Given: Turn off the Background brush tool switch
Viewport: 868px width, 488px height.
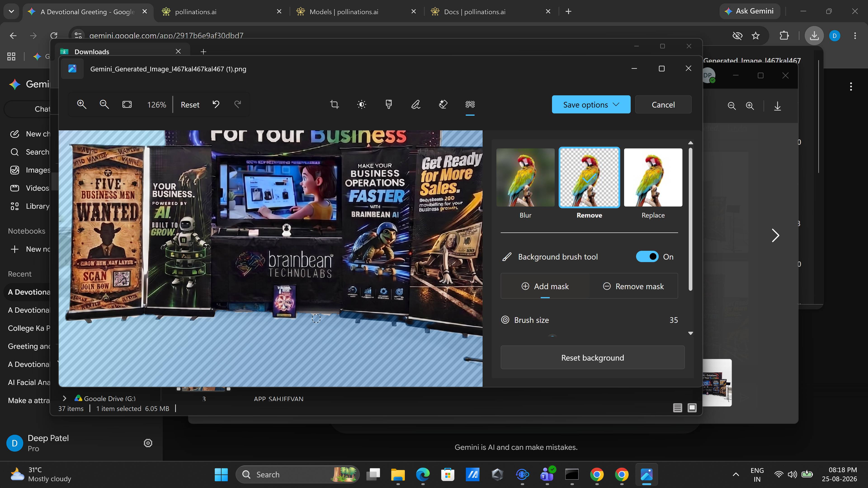Looking at the screenshot, I should pyautogui.click(x=647, y=257).
